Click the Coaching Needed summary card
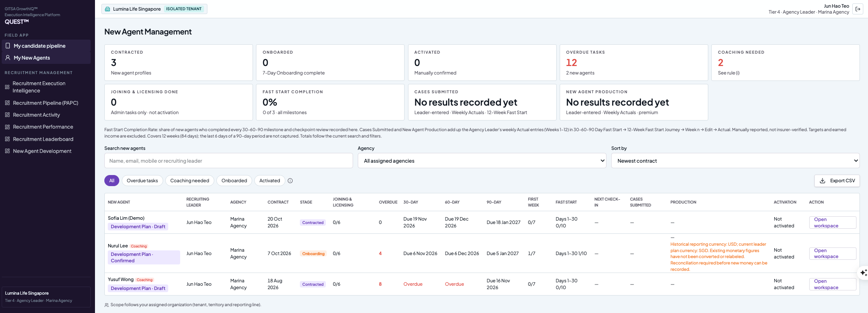 [x=785, y=63]
